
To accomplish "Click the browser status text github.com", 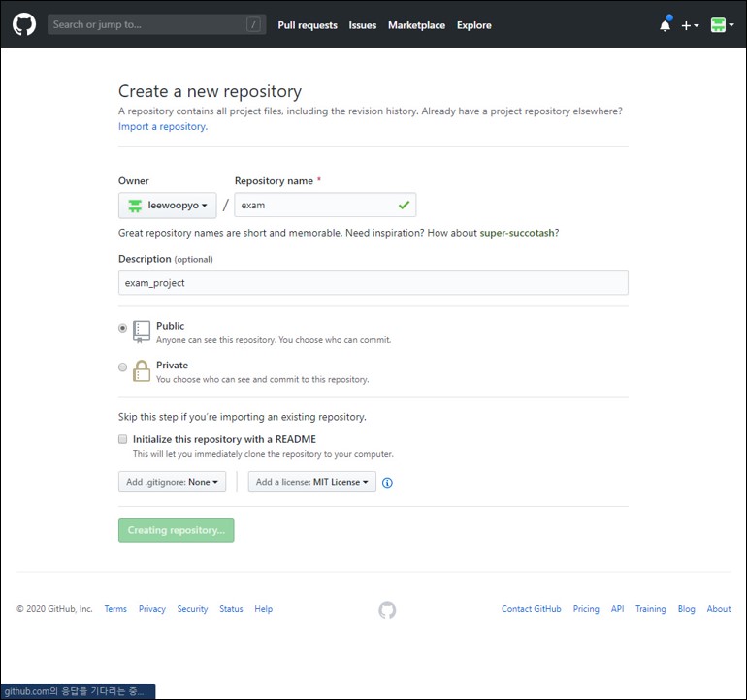I will (x=74, y=691).
